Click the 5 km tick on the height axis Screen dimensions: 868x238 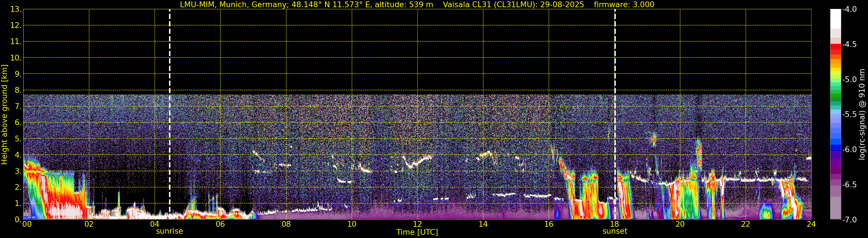18,139
